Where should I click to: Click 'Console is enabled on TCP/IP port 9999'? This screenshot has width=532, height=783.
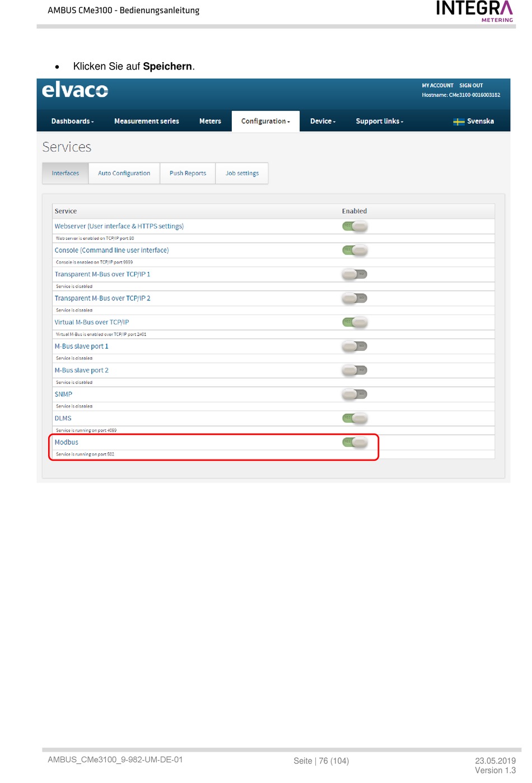(x=94, y=262)
